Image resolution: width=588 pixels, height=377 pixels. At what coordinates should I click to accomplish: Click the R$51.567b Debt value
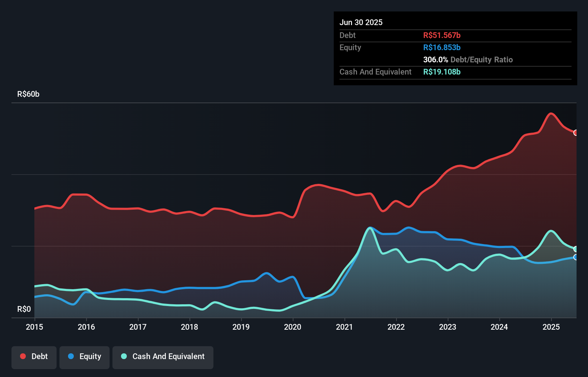442,35
